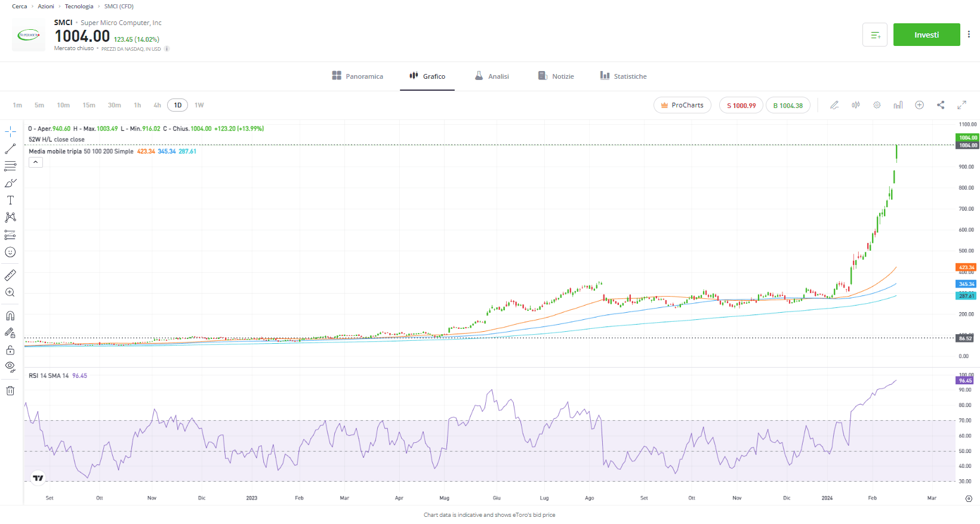980x524 pixels.
Task: Open the Analisi tab
Action: pos(492,76)
